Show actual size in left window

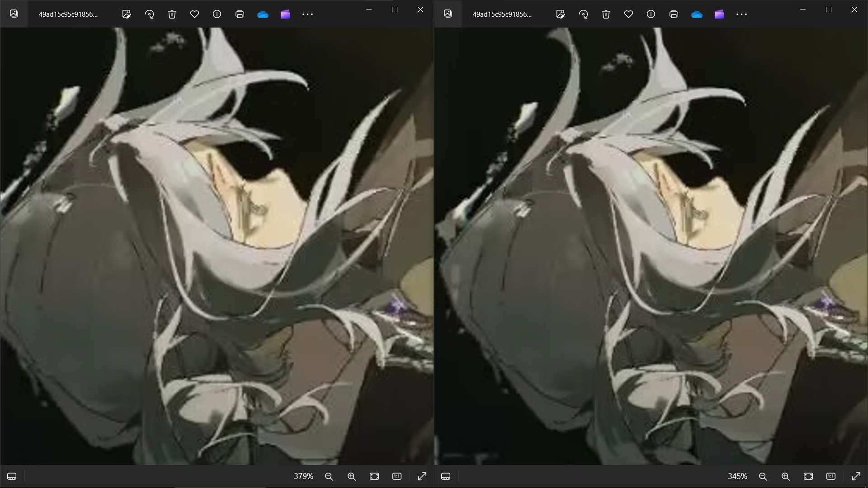[397, 476]
